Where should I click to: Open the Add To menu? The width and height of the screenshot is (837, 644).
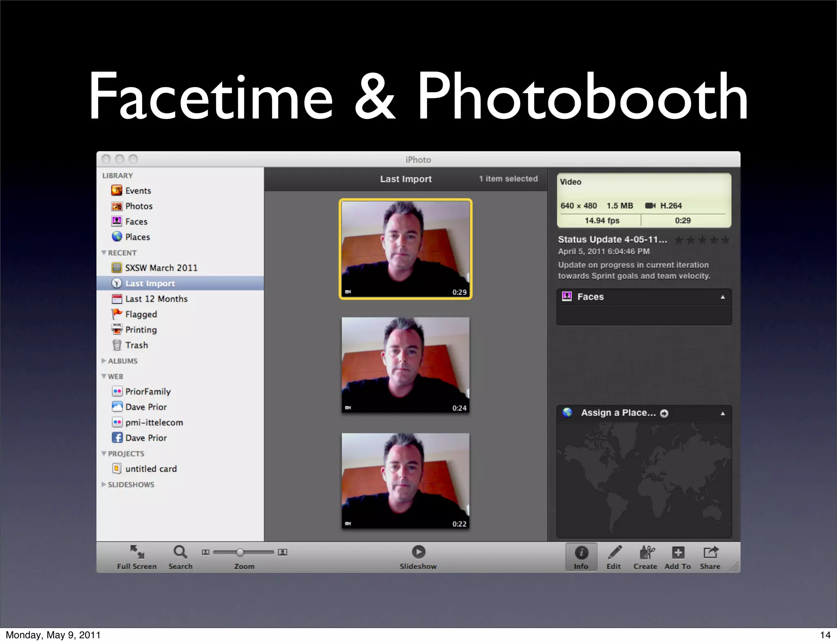678,557
